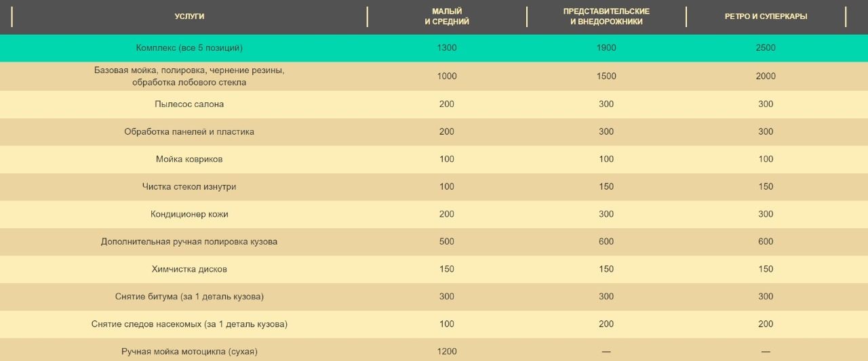Click the Чистка стекол изнутри label
The height and width of the screenshot is (361, 868).
click(x=189, y=186)
